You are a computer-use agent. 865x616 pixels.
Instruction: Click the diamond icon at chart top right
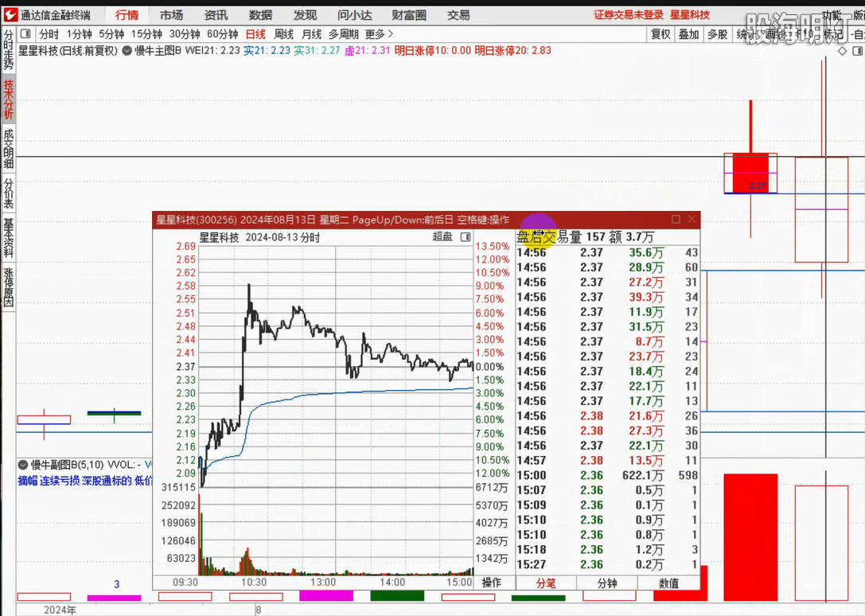coord(842,51)
